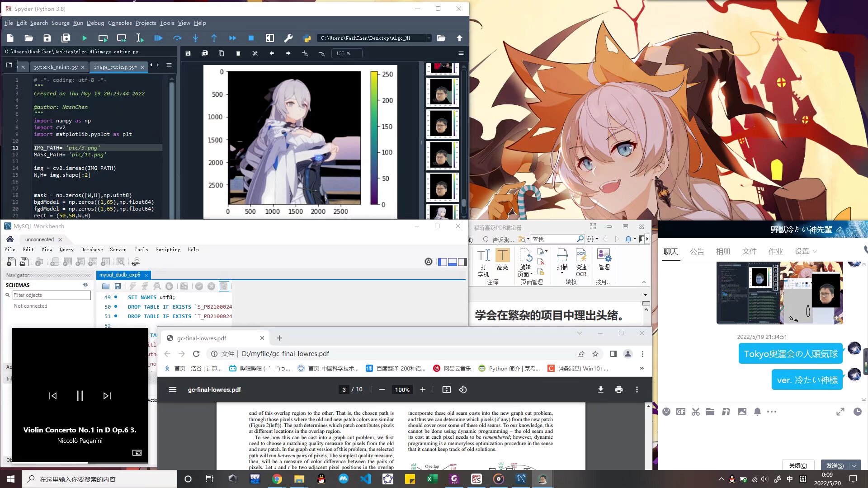Image resolution: width=868 pixels, height=488 pixels.
Task: Open chat history clock icon
Action: (x=858, y=412)
